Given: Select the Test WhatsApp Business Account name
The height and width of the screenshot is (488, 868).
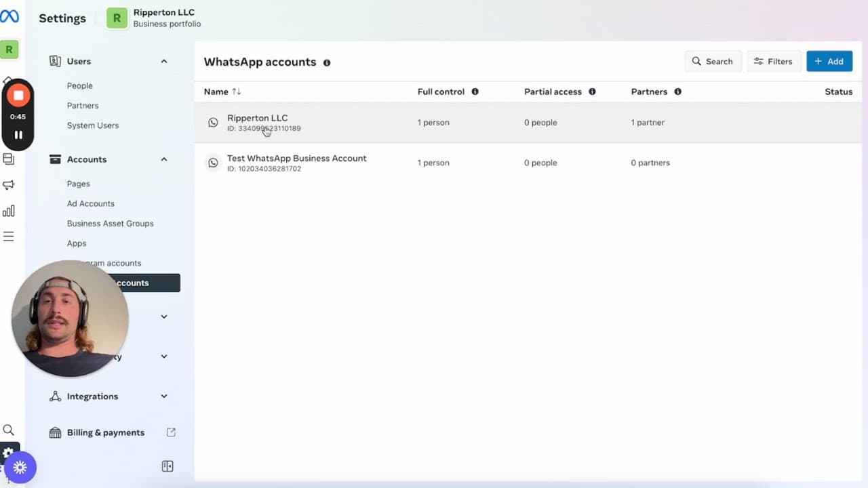Looking at the screenshot, I should [297, 158].
